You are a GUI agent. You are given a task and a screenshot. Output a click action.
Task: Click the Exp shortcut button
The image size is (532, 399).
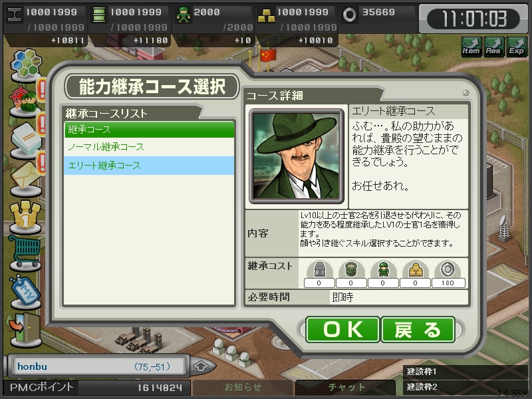click(x=517, y=47)
